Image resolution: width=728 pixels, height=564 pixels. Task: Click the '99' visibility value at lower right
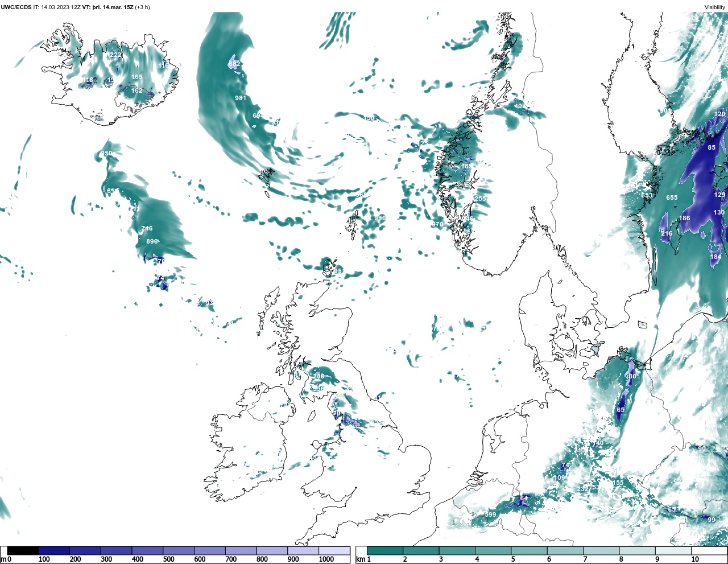[712, 520]
